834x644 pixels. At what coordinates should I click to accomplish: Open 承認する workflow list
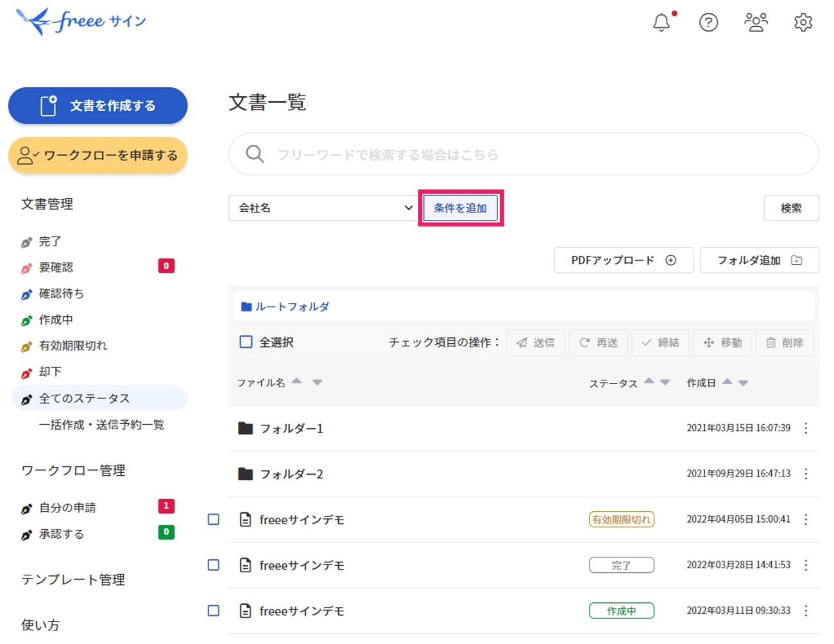tap(61, 534)
